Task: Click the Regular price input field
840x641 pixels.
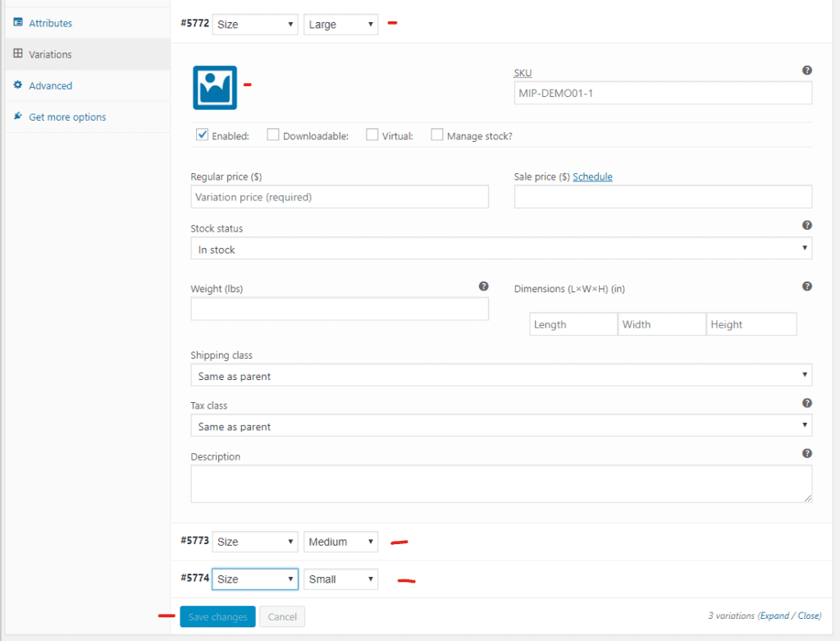Action: 340,197
